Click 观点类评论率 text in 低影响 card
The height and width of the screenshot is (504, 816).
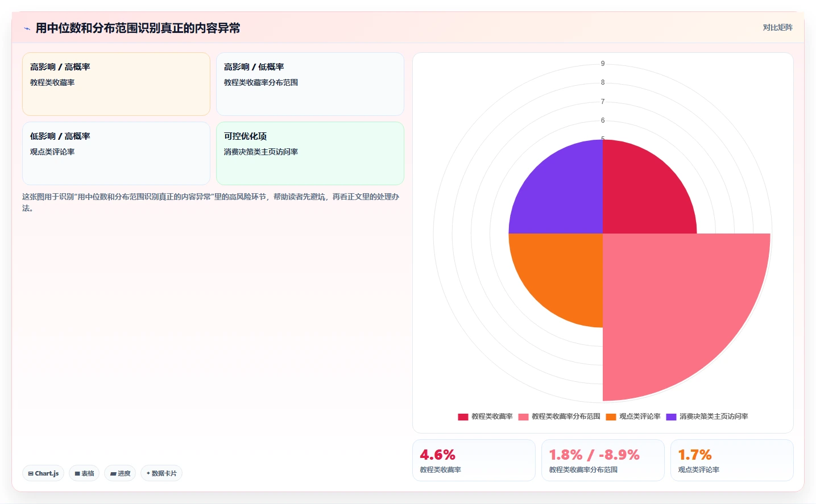[52, 152]
